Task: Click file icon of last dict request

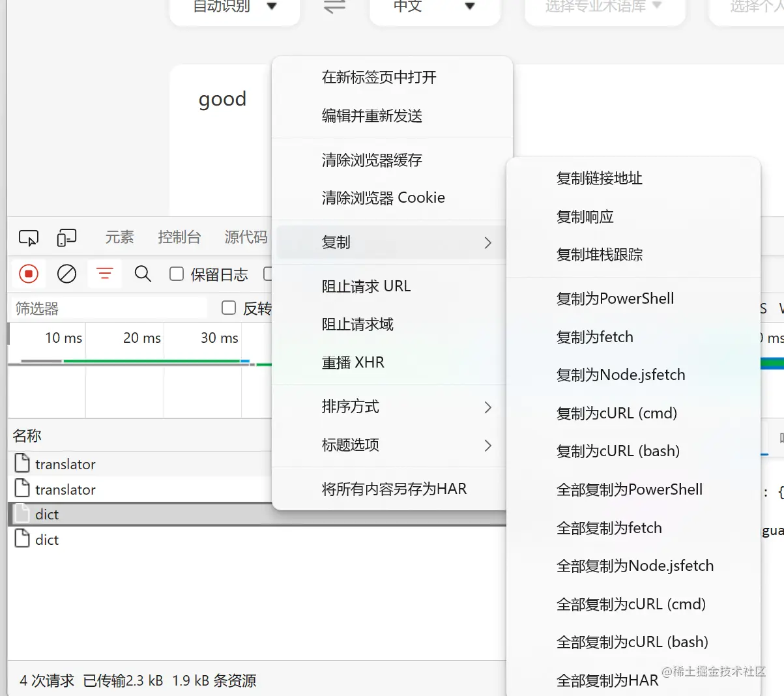Action: pyautogui.click(x=22, y=539)
